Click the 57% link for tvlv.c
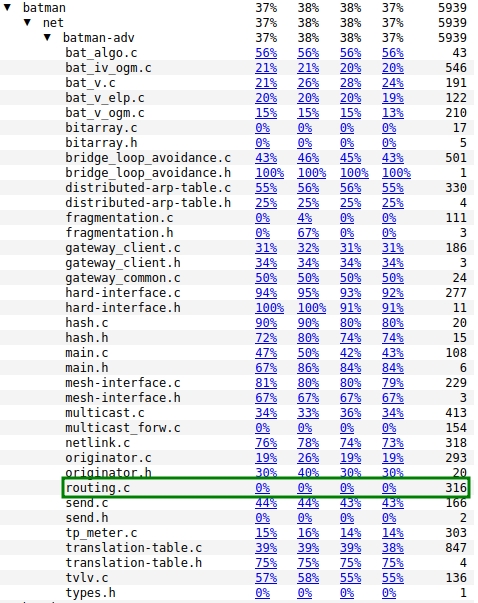478x603 pixels. pyautogui.click(x=266, y=578)
